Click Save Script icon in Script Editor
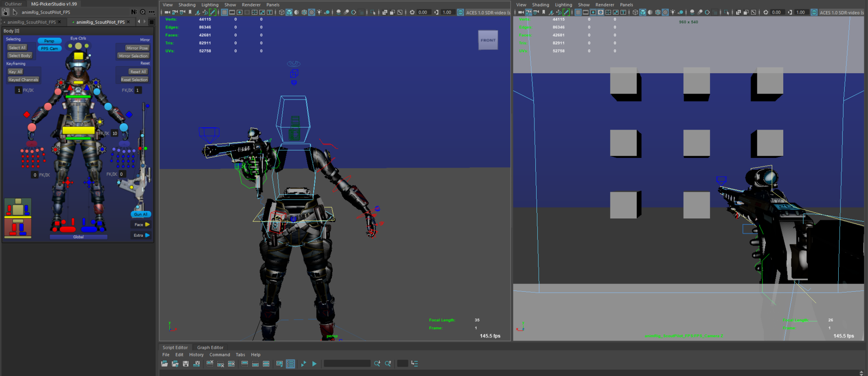 click(x=186, y=364)
